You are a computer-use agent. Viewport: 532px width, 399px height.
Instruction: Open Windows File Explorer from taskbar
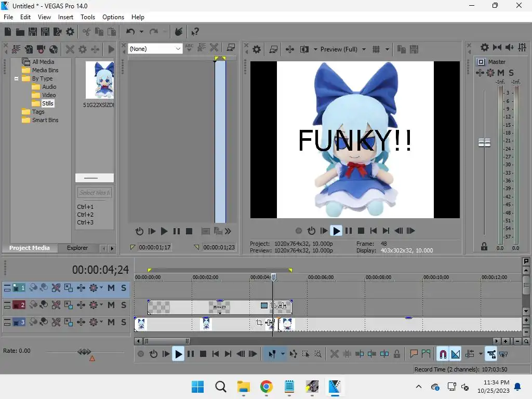243,387
